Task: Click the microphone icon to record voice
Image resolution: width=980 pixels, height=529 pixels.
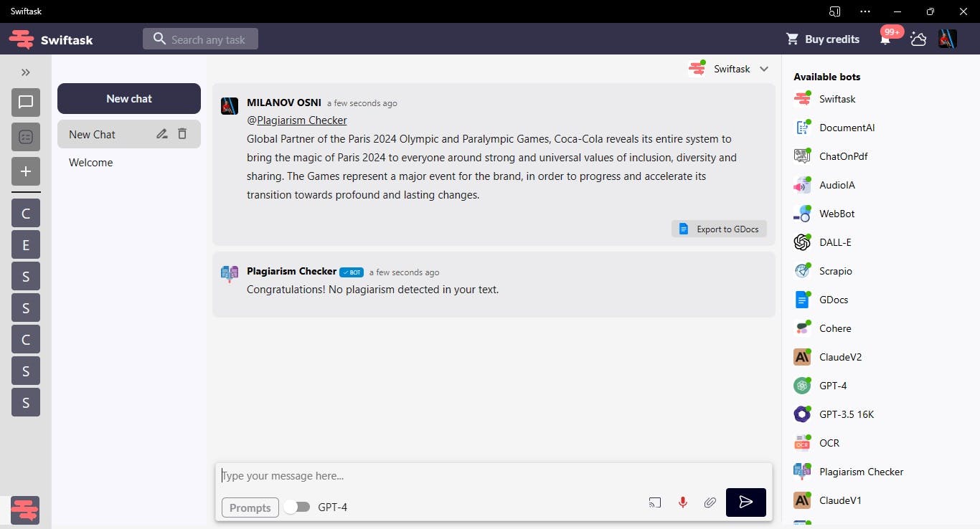Action: (683, 502)
